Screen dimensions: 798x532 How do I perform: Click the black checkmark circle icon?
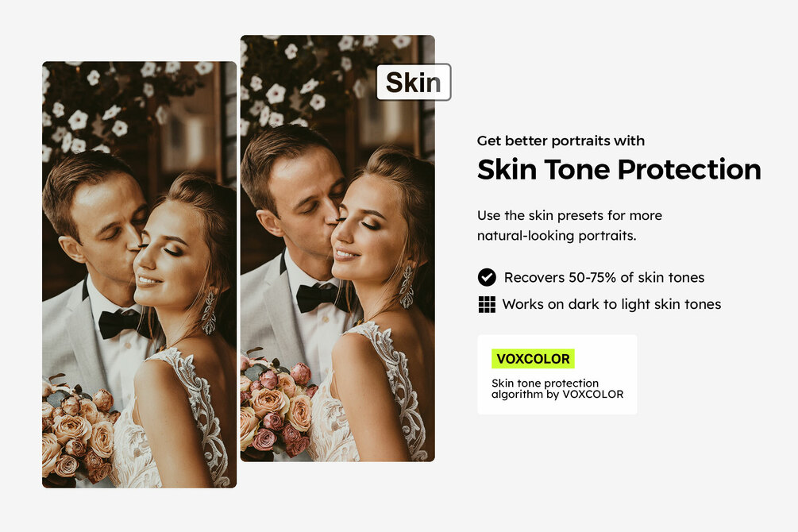tap(487, 277)
